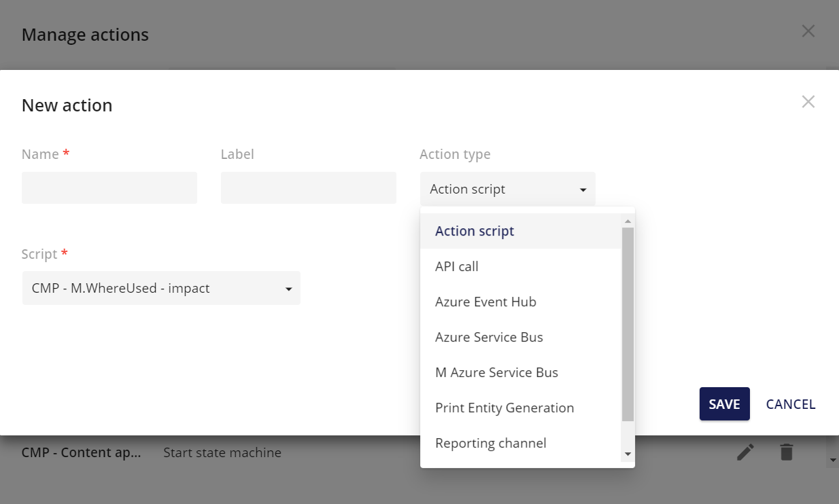Screen dimensions: 839x504
Task: Click inside the Name required field
Action: pos(109,187)
